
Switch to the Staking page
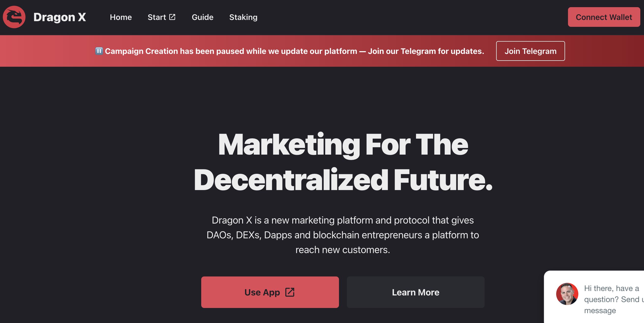pyautogui.click(x=243, y=17)
